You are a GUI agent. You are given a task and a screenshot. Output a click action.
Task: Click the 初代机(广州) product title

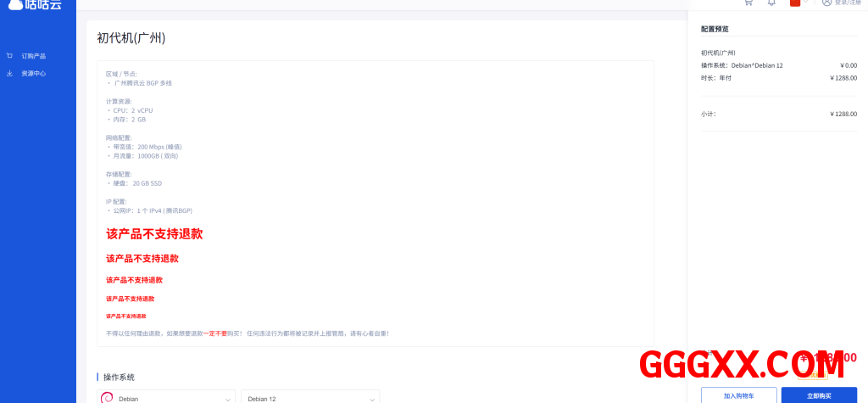tap(131, 37)
